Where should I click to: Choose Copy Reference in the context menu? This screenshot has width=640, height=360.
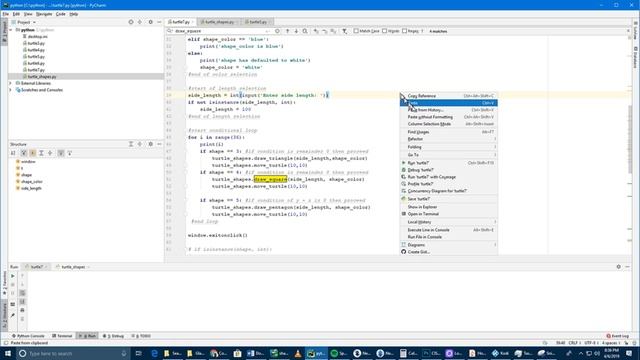click(x=449, y=96)
